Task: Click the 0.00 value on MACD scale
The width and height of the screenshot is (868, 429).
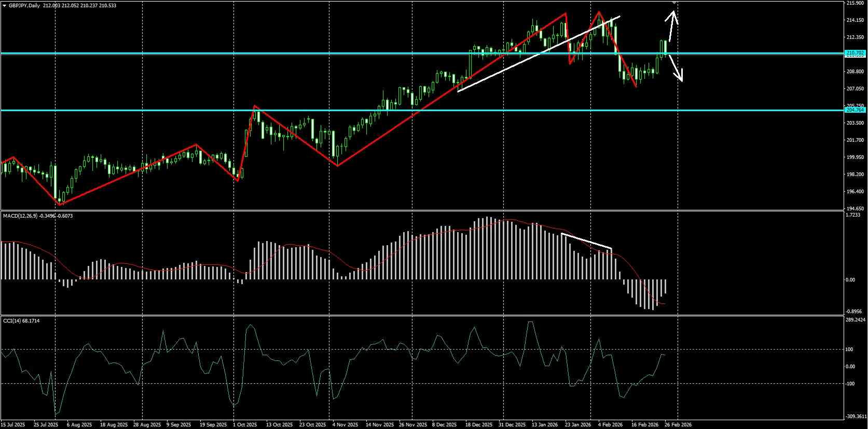Action: (x=851, y=280)
